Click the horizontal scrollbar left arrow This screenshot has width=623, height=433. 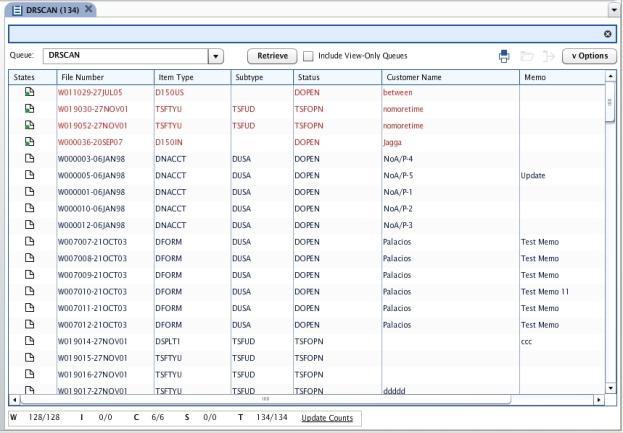pos(15,400)
